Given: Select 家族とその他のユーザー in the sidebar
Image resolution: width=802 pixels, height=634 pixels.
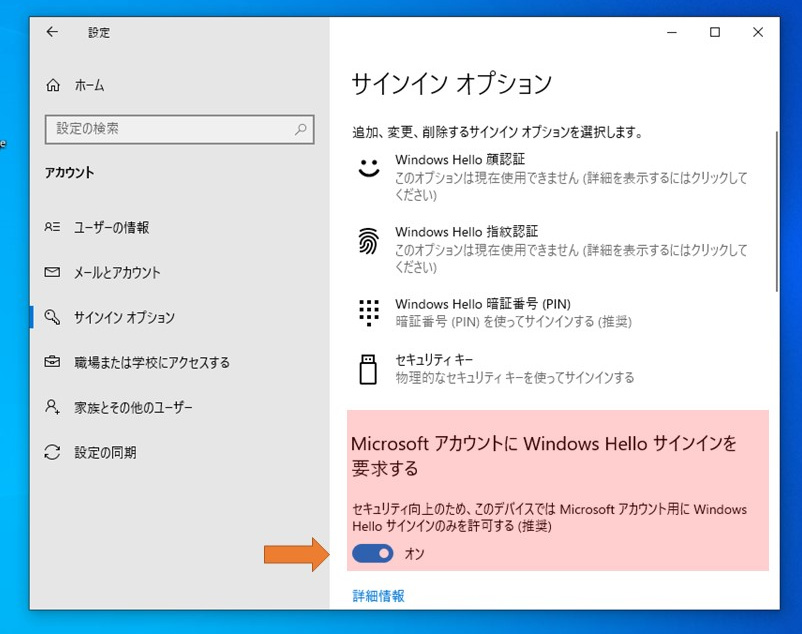Looking at the screenshot, I should tap(133, 407).
